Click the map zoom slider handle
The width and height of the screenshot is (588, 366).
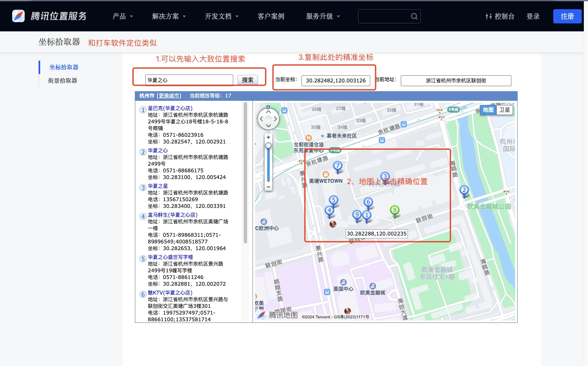point(268,146)
